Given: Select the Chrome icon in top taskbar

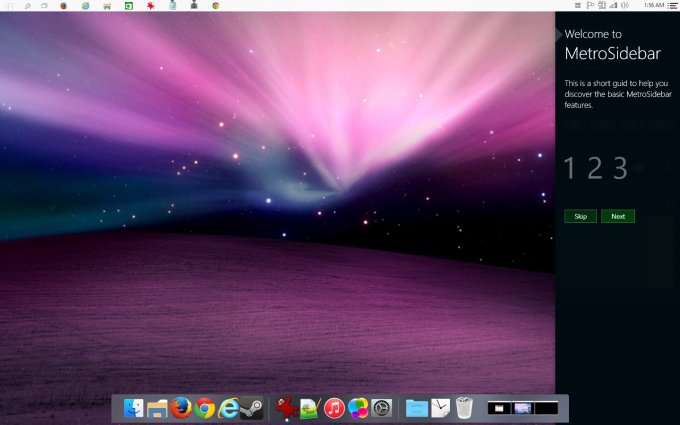Looking at the screenshot, I should [x=215, y=5].
